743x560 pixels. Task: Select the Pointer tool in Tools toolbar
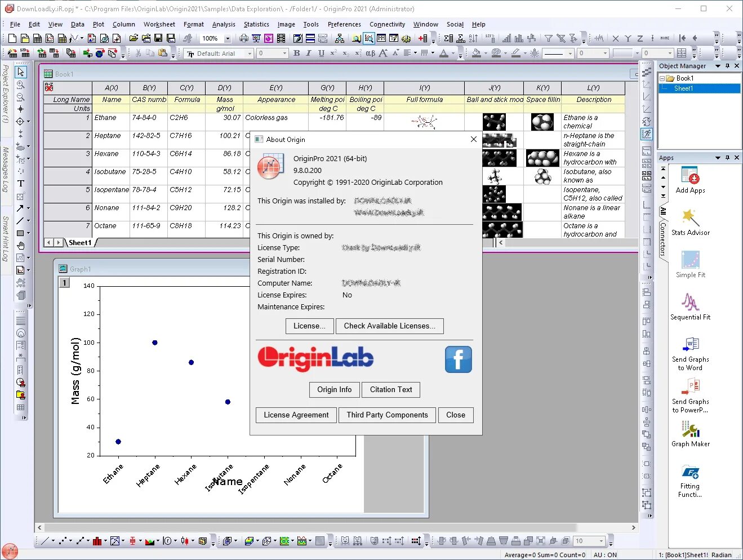coord(21,72)
